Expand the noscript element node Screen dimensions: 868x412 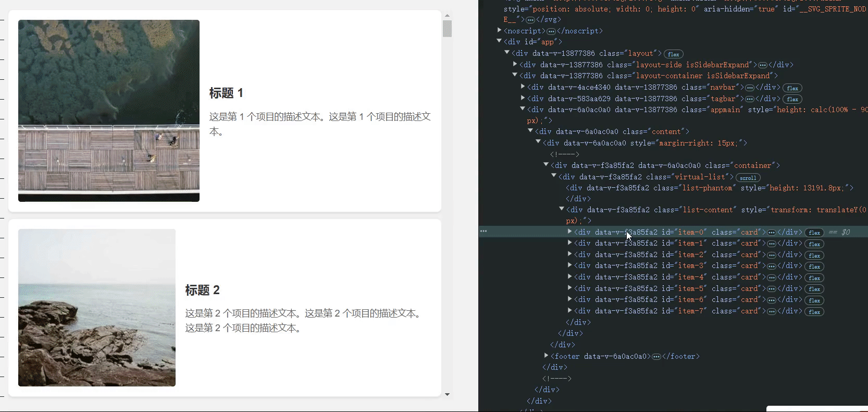(x=499, y=31)
